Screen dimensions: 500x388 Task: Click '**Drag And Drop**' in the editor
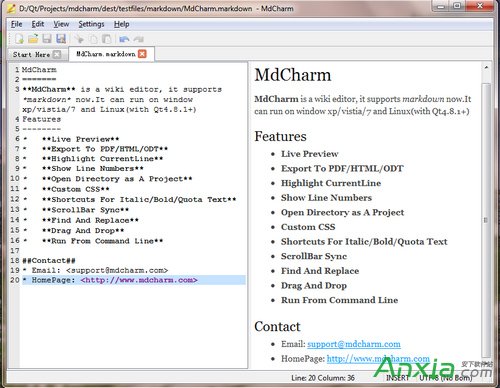[x=83, y=231]
